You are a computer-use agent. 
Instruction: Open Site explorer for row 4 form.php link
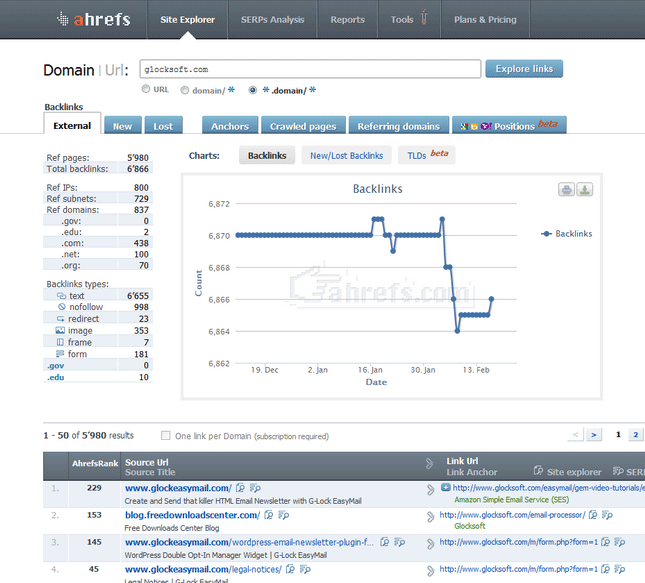605,569
